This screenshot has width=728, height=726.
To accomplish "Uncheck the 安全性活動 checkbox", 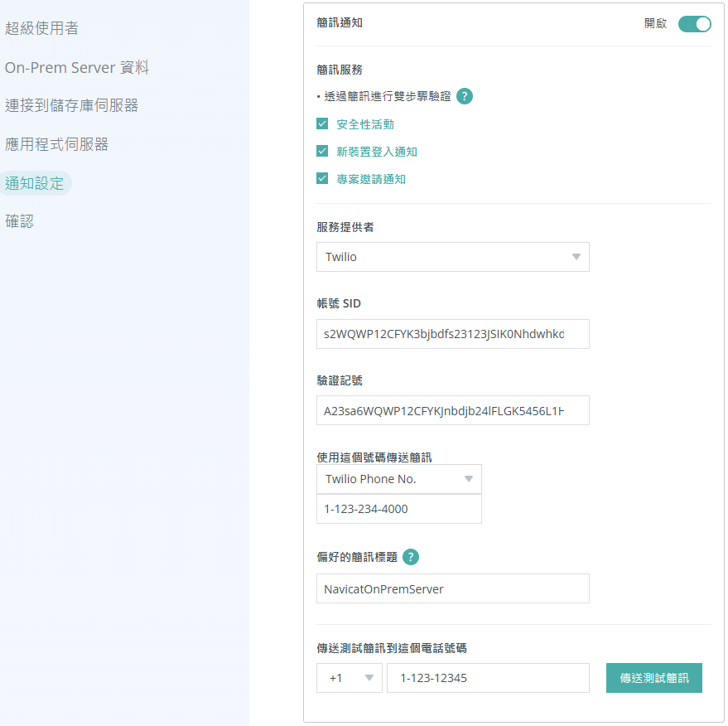I will 322,123.
